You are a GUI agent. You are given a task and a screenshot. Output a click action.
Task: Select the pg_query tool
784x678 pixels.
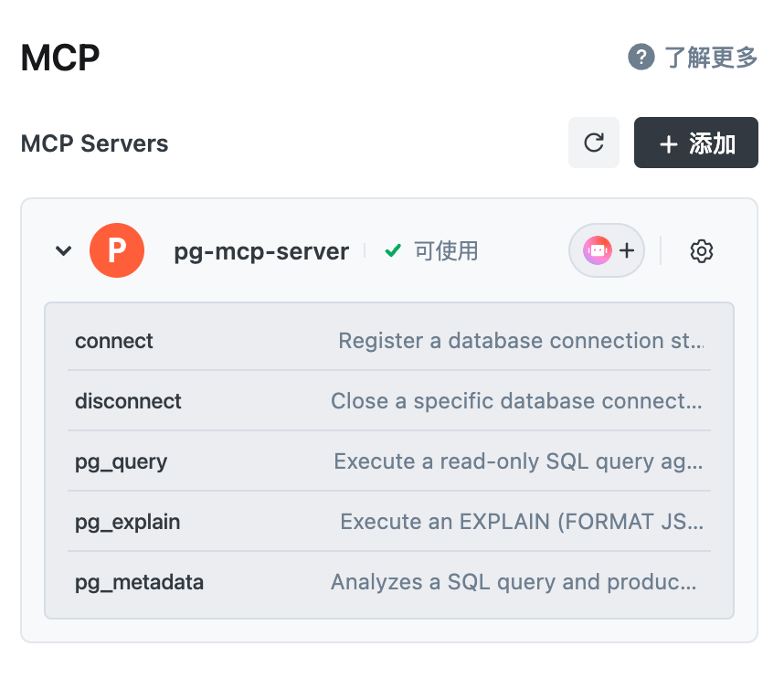[121, 461]
